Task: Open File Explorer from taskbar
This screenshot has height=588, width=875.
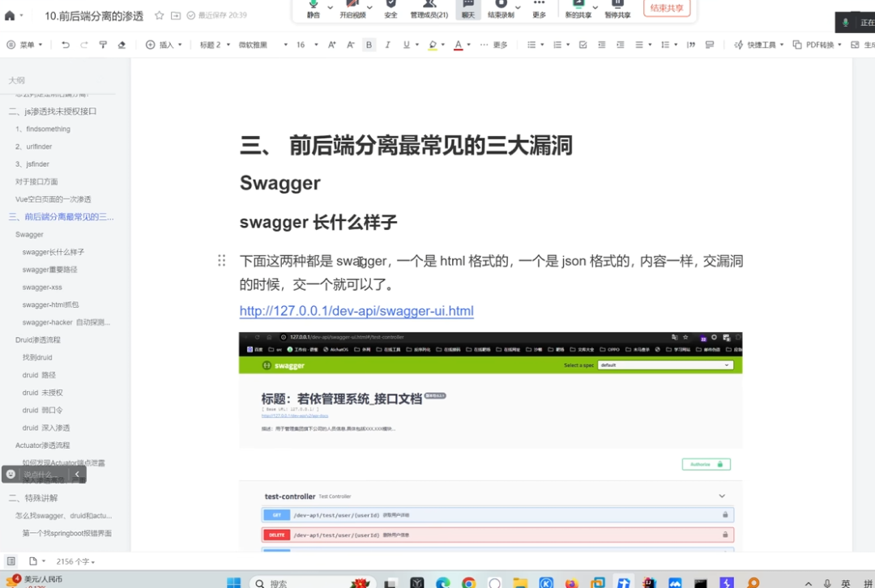Action: click(520, 583)
